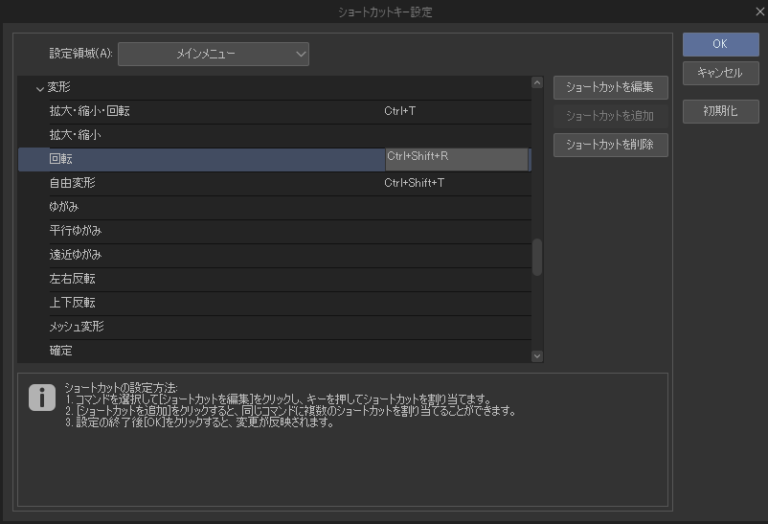Screen dimensions: 768x524
Task: Open the 設定領域 メインメニュー dropdown
Action: click(213, 54)
